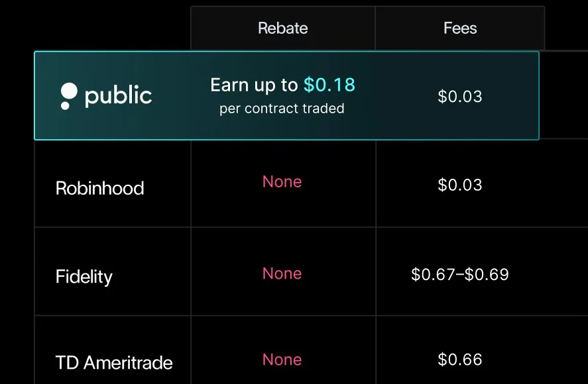Click TD Ameritrade's "None" rebate value
Screen dimensions: 588x384
(x=282, y=360)
